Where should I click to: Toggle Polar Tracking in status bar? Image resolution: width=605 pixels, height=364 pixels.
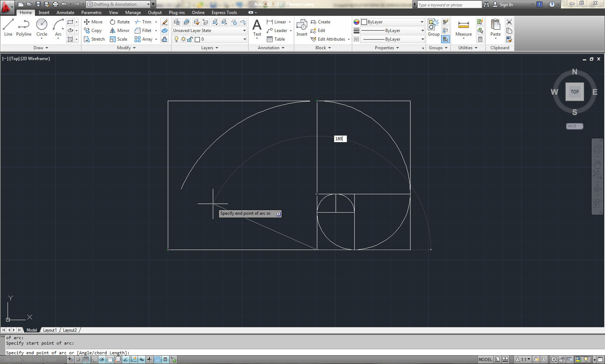coord(102,359)
